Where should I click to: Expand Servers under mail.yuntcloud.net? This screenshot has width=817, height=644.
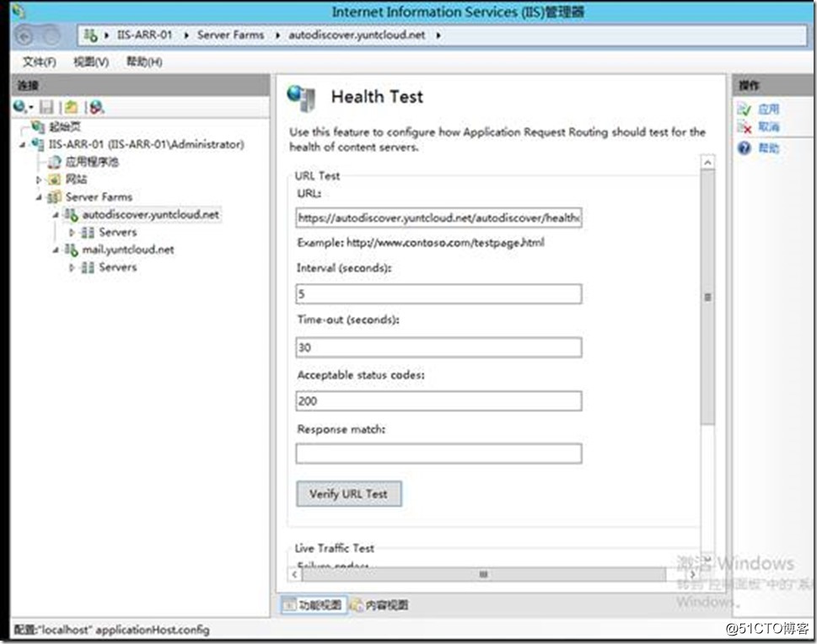[72, 267]
